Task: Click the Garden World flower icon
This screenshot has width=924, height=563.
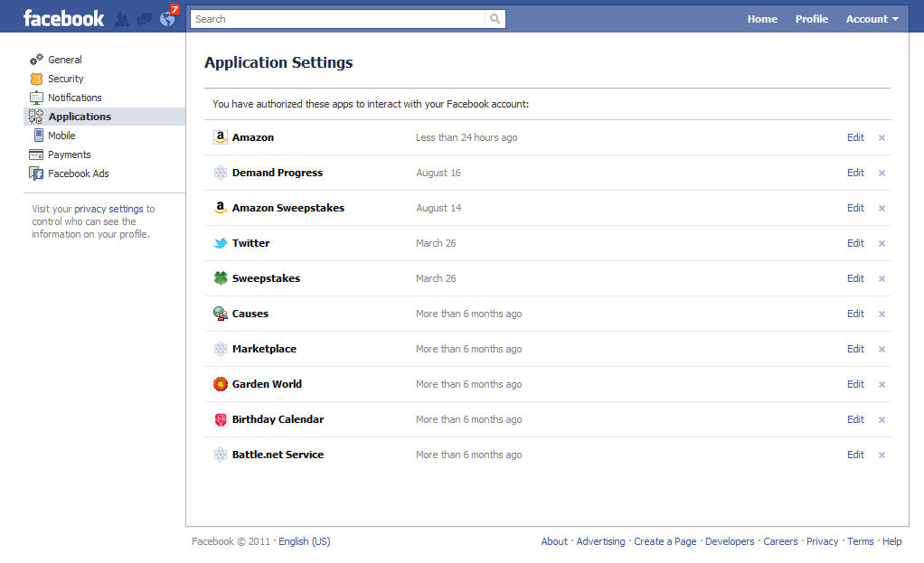Action: click(221, 384)
